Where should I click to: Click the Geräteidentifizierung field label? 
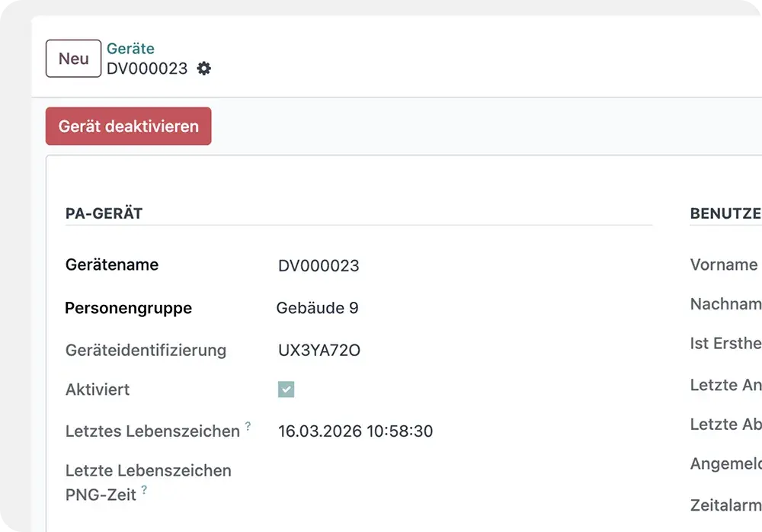coord(146,351)
